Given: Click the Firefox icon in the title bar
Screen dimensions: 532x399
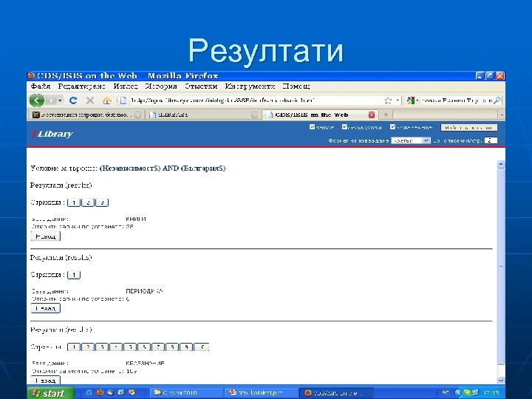Looking at the screenshot, I should coord(32,75).
